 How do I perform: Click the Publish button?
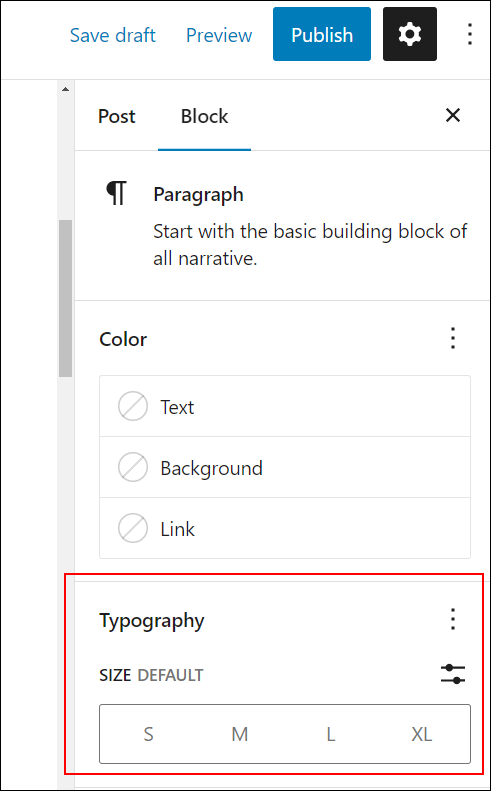point(322,34)
